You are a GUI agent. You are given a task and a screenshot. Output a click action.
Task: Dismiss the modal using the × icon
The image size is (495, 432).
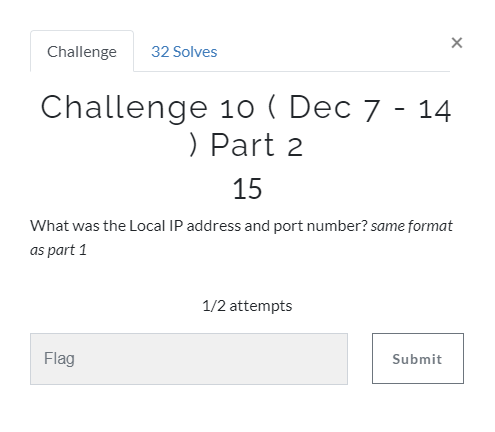pyautogui.click(x=457, y=43)
